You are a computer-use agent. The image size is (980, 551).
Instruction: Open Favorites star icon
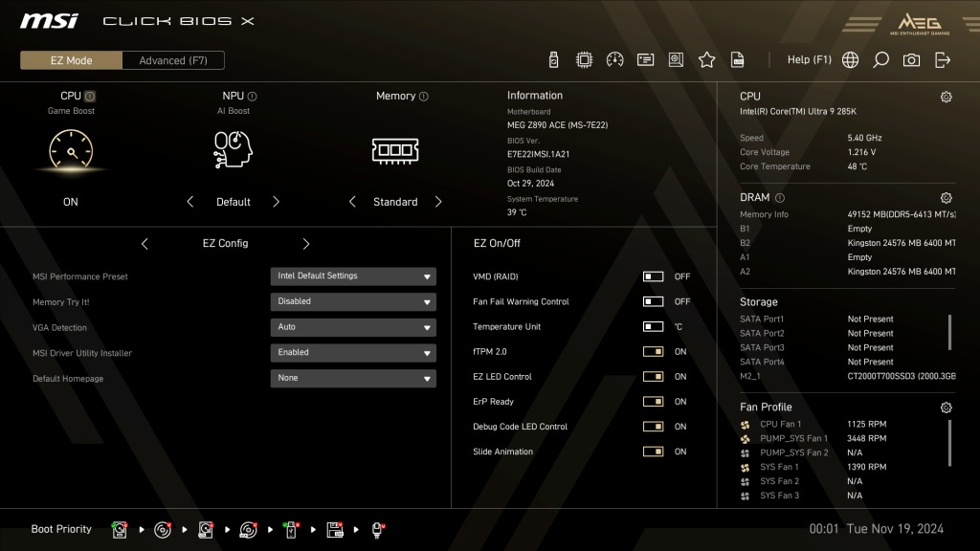707,60
